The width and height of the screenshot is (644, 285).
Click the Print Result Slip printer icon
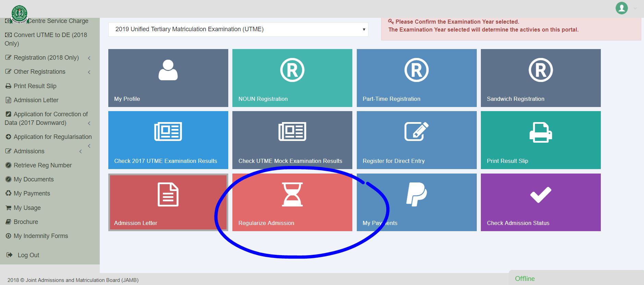point(541,132)
